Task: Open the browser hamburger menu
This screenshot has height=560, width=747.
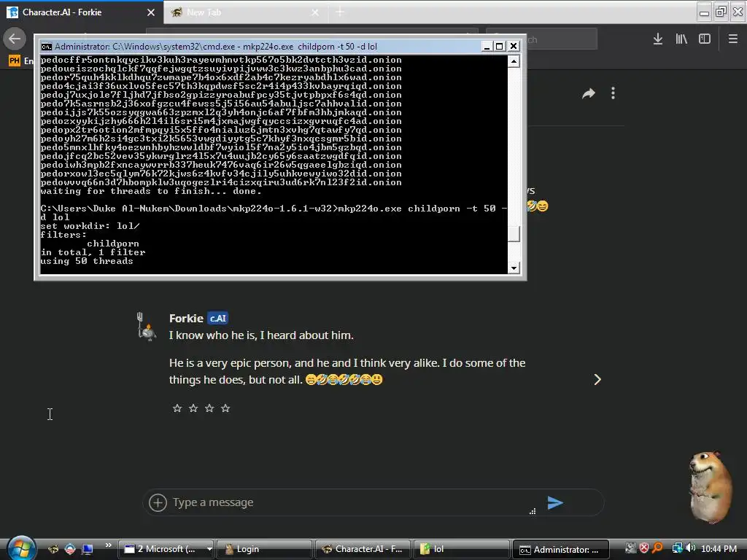Action: 732,39
